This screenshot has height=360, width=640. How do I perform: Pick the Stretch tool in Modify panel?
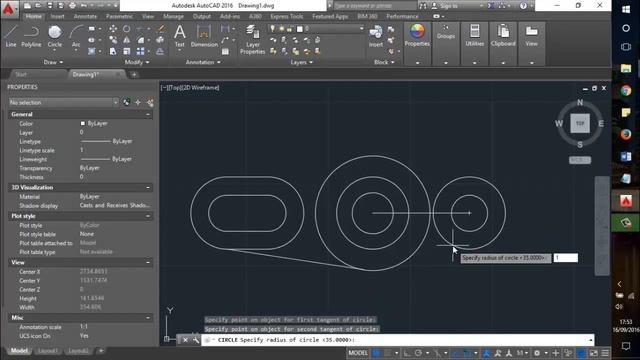[x=113, y=51]
